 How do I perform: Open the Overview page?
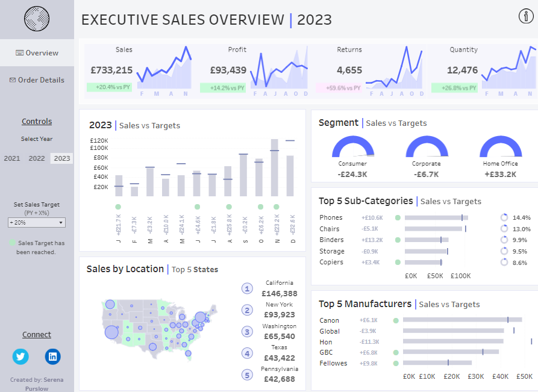click(x=37, y=53)
